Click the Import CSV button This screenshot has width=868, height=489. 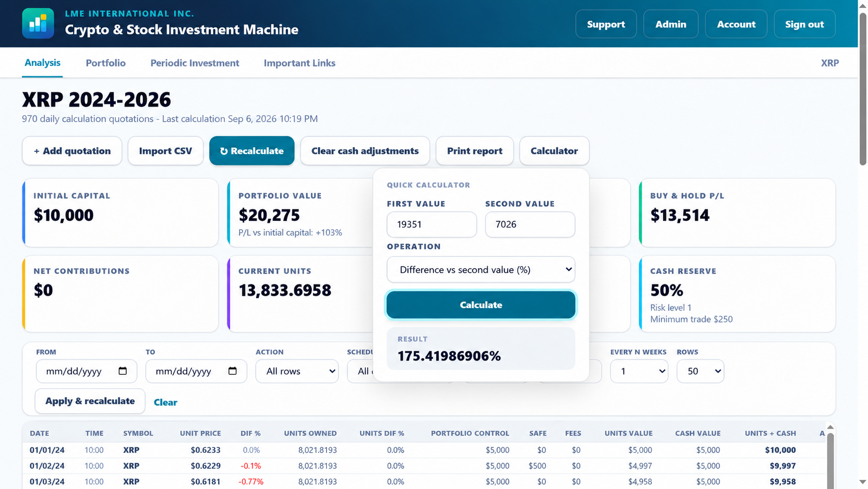pos(166,151)
